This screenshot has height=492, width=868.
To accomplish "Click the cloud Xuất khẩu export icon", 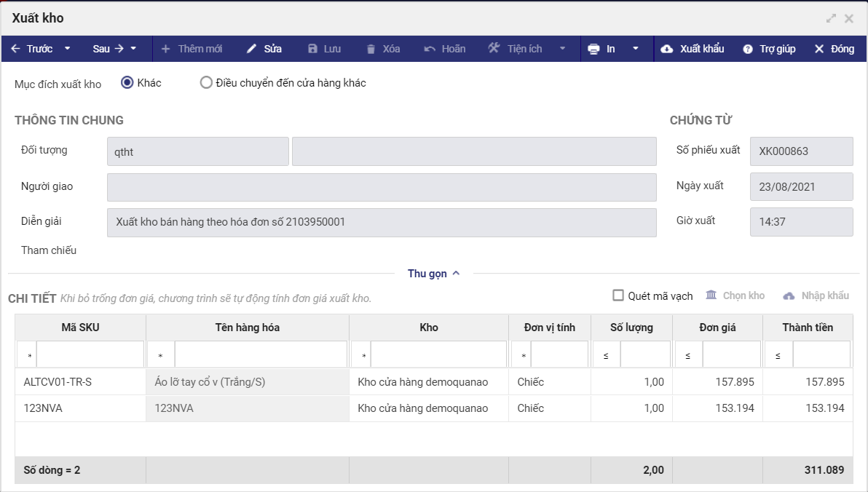I will (667, 49).
